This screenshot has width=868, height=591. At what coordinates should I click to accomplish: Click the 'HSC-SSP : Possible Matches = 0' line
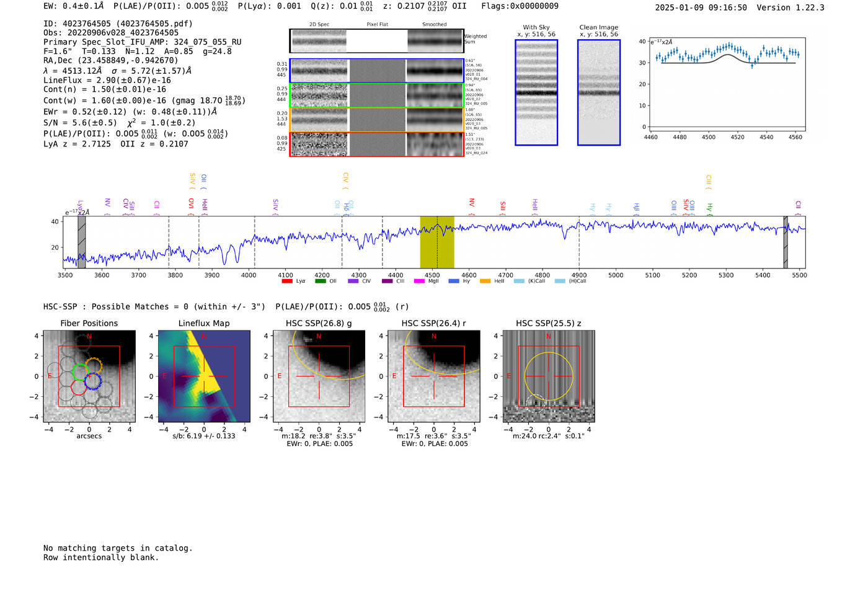point(154,306)
